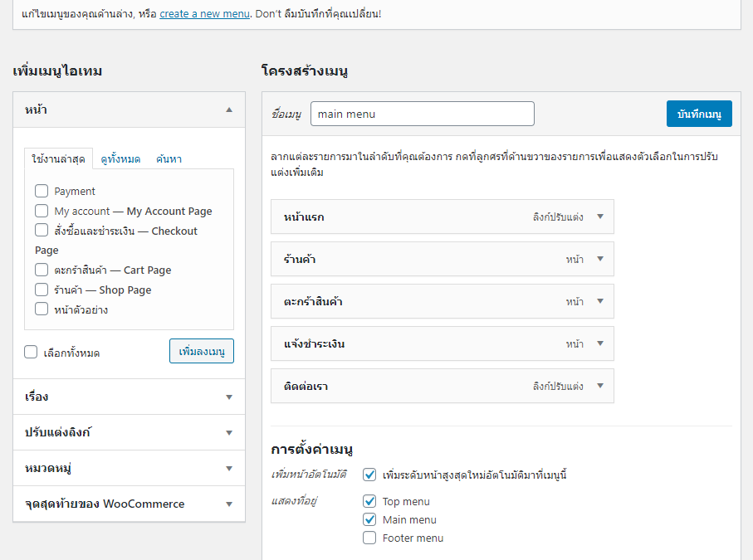Collapse the หน้า panel arrow
Viewport: 753px width, 560px height.
click(229, 110)
